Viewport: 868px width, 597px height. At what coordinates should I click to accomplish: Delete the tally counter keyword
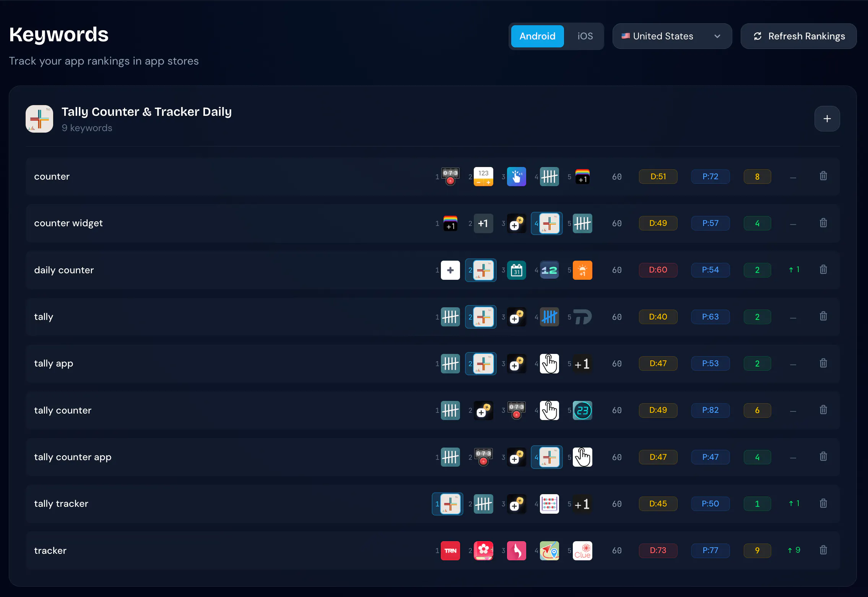823,410
